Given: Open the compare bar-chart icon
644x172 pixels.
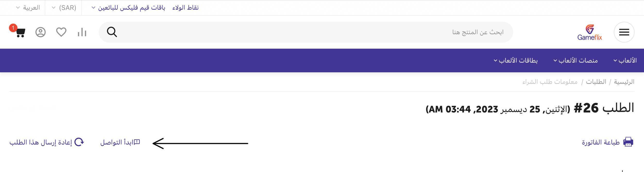Looking at the screenshot, I should click(x=82, y=32).
